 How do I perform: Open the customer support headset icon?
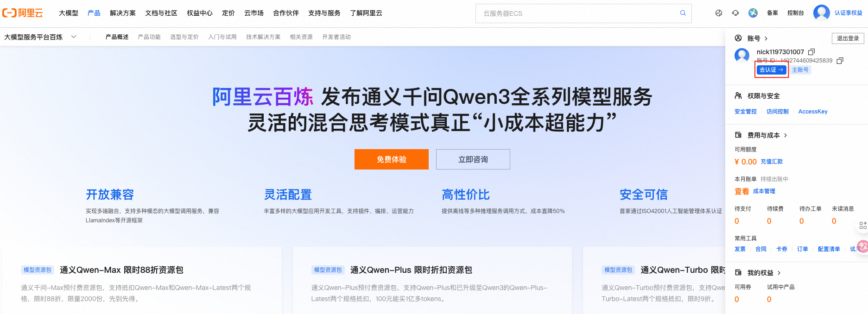[735, 13]
